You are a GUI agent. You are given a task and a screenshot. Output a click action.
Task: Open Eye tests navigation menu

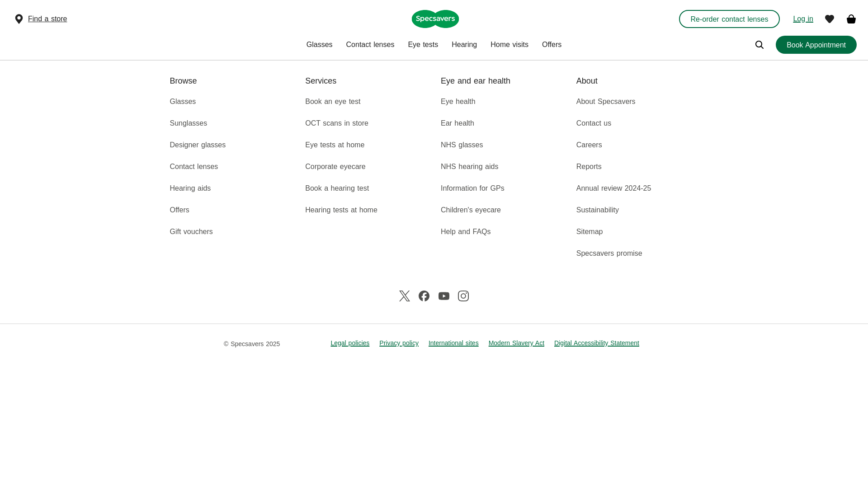point(423,45)
